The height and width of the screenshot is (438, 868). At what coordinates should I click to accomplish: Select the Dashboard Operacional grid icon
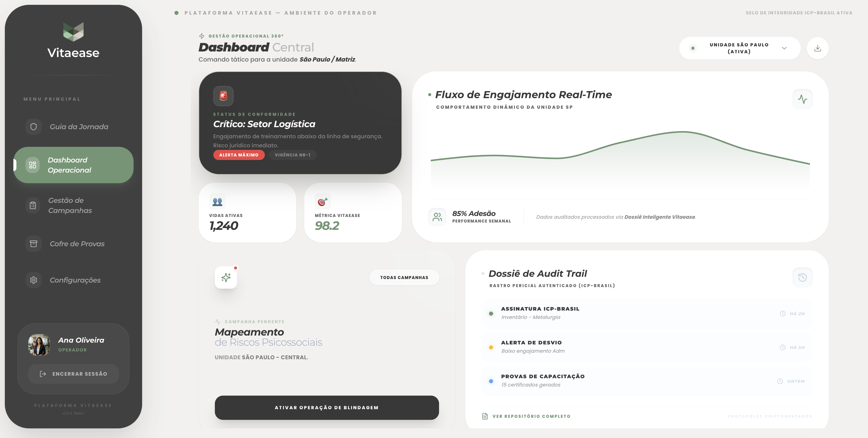[33, 165]
